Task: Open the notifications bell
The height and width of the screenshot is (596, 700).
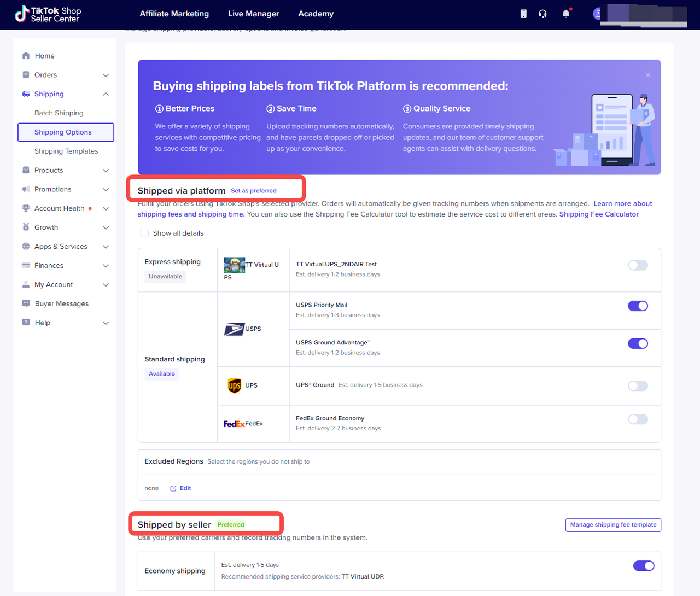Action: point(566,14)
